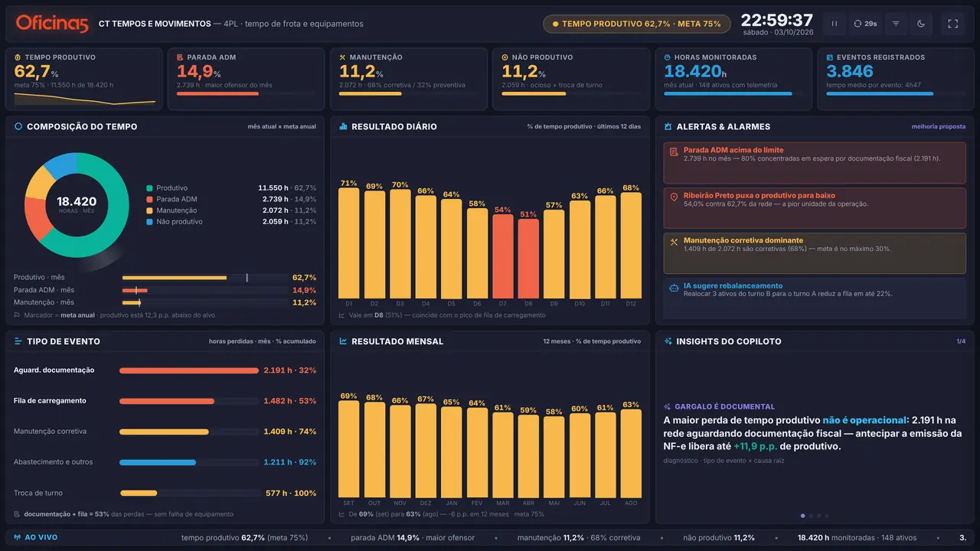Click the wrench icon on Manutenção card

(343, 57)
